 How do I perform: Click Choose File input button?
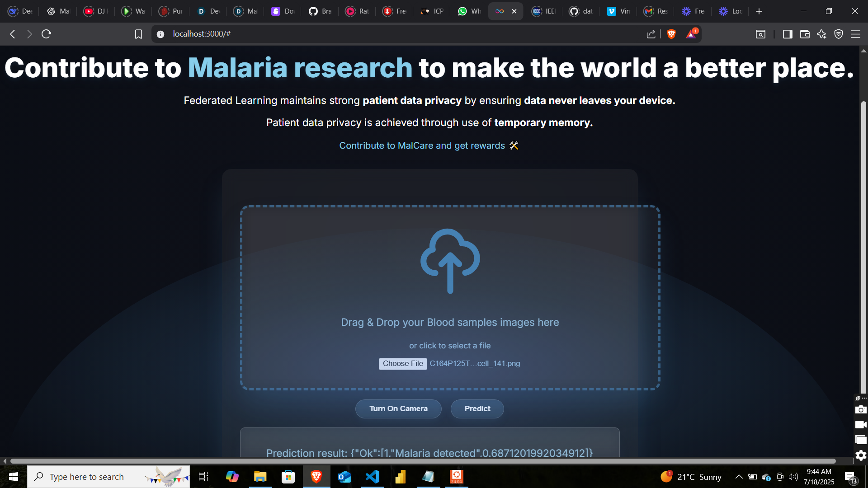402,364
